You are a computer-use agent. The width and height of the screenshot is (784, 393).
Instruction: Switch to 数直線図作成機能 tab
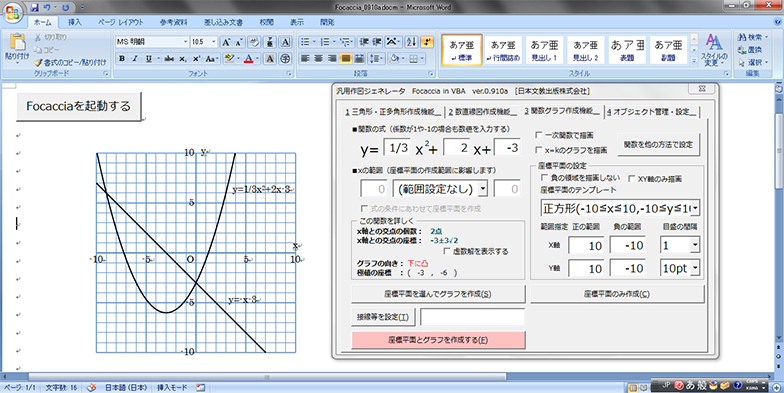click(483, 112)
